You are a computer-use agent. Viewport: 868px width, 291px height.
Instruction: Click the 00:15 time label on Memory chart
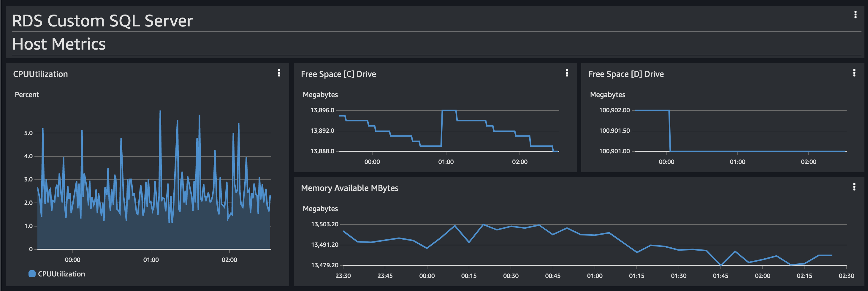pyautogui.click(x=469, y=276)
